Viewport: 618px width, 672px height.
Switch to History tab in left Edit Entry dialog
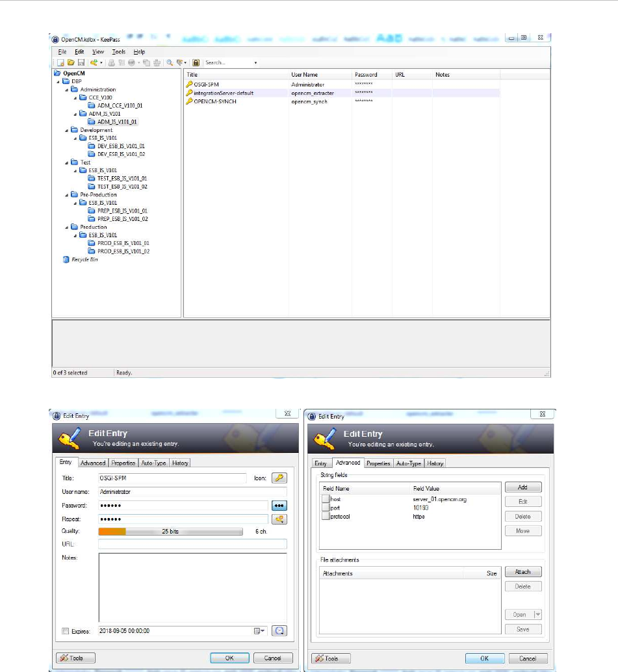pos(180,463)
